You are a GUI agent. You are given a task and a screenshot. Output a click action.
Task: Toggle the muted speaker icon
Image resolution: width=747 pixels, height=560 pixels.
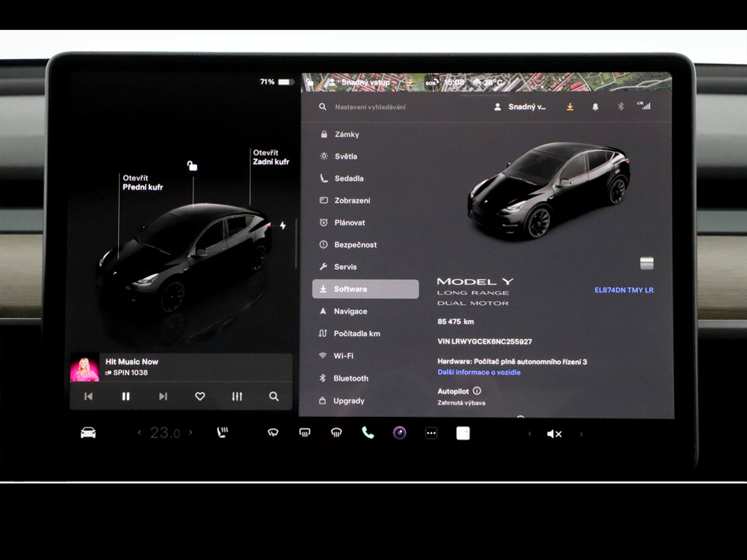pos(554,434)
